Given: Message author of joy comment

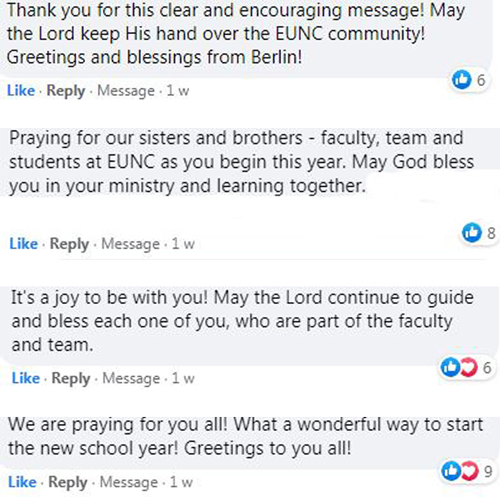Looking at the screenshot, I should pos(131,379).
